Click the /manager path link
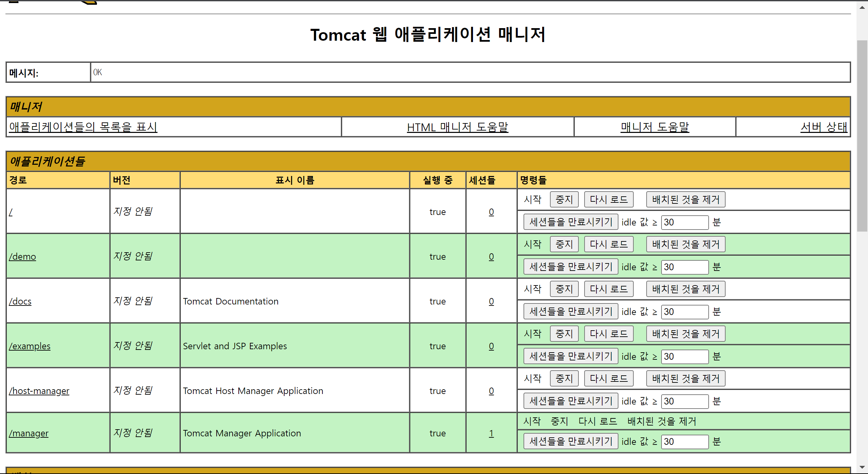Screen dimensions: 868x474 click(x=29, y=433)
